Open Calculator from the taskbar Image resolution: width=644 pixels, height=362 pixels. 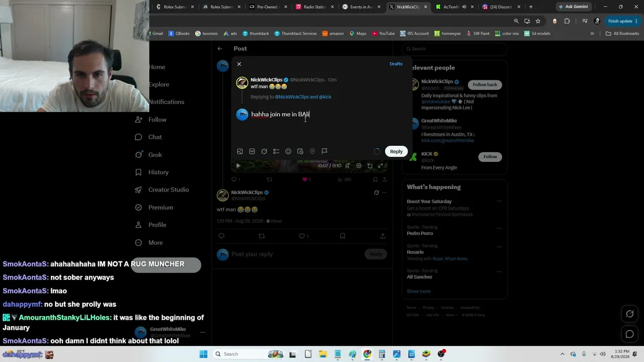(x=382, y=354)
